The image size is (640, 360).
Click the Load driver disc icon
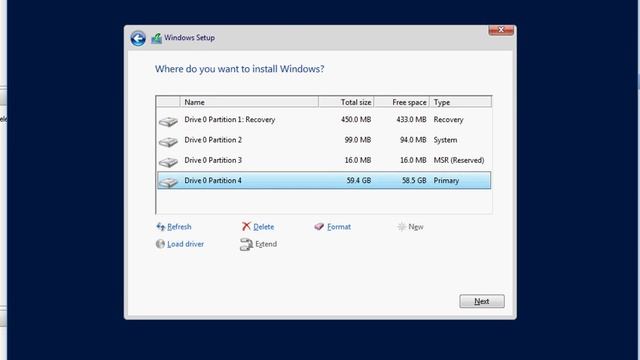click(160, 244)
